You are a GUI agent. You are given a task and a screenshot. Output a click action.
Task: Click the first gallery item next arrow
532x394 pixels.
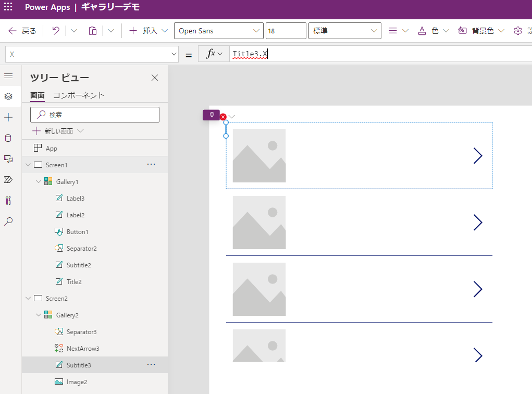point(478,156)
